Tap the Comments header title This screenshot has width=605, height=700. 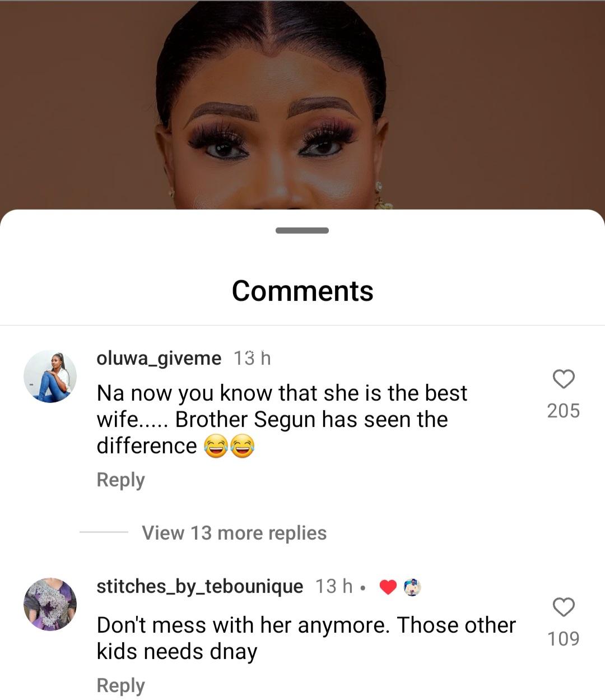302,291
